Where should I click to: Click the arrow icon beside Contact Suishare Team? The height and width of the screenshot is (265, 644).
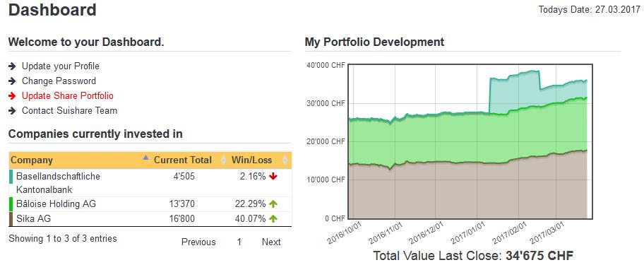[x=12, y=110]
